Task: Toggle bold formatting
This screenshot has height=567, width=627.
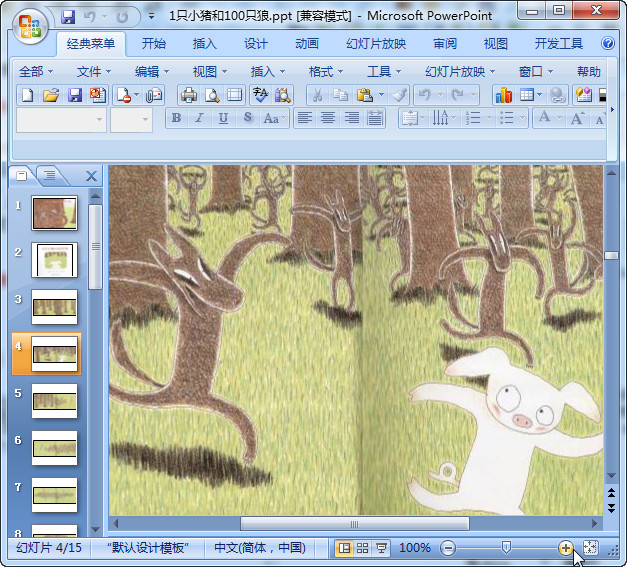Action: point(177,118)
